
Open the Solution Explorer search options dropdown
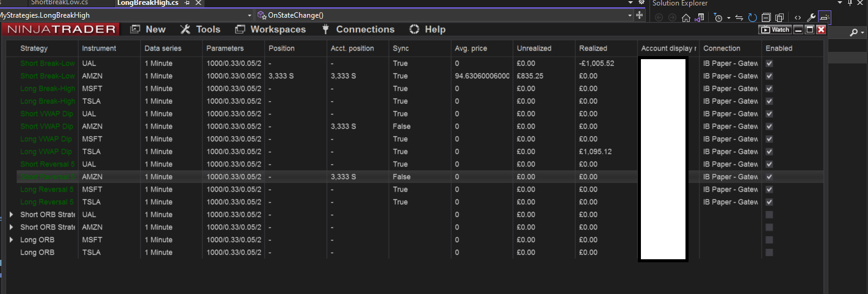tap(863, 33)
